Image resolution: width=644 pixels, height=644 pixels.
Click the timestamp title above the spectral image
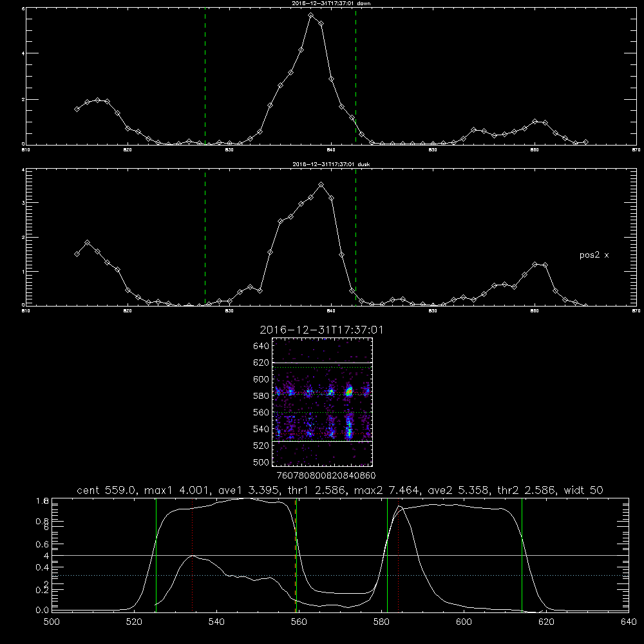(321, 330)
